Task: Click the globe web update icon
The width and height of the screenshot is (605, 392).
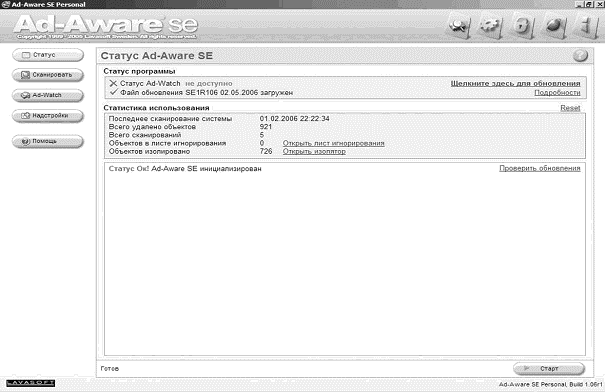Action: point(555,26)
